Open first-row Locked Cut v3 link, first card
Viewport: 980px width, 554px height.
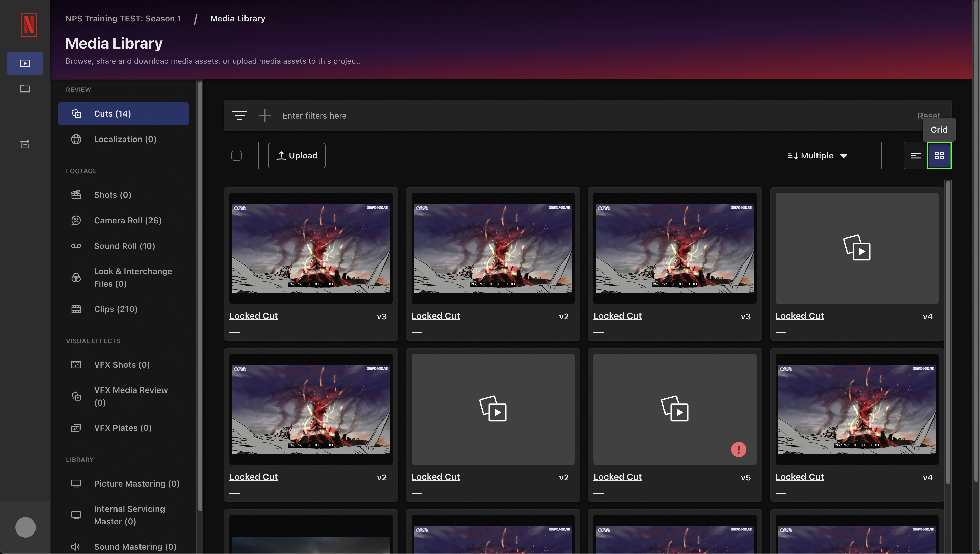[x=253, y=316]
